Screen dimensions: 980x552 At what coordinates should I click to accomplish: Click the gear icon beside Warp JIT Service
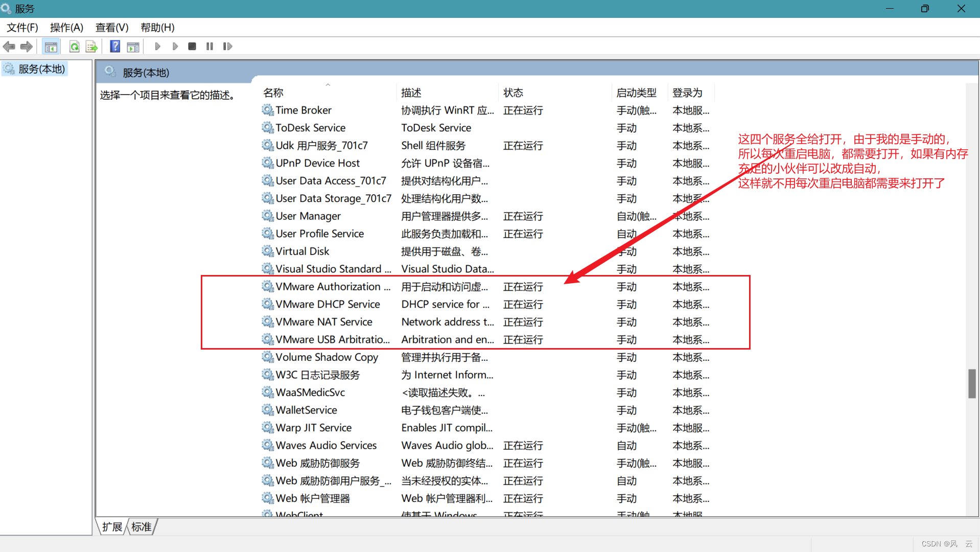[268, 428]
